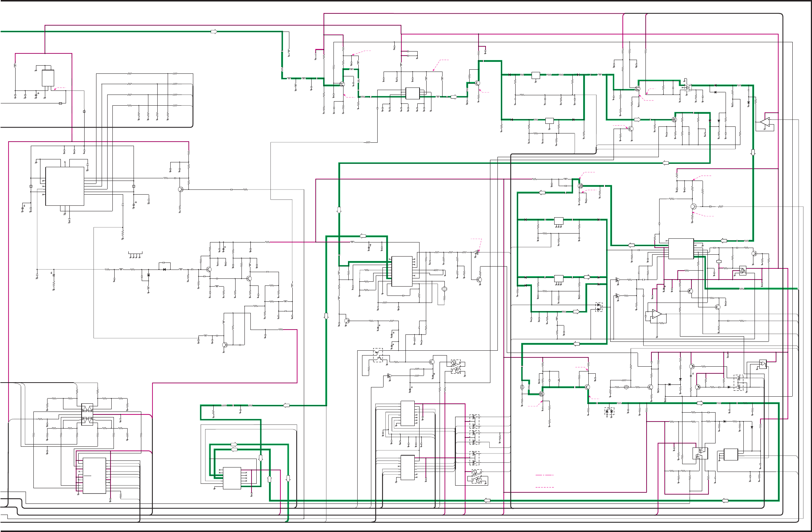Click the tall IC block in schematic center
Viewport: 812px width, 532px height.
point(402,271)
